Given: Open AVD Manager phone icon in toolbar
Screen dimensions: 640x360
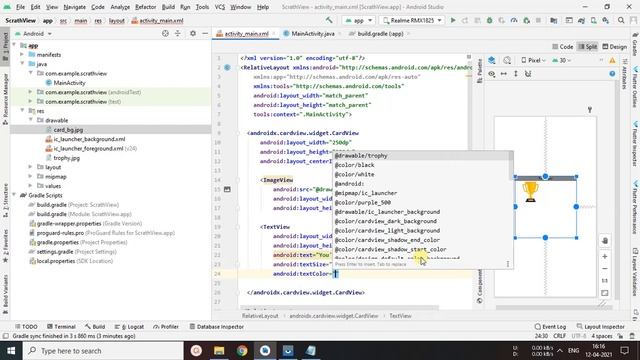Looking at the screenshot, I should (x=593, y=20).
